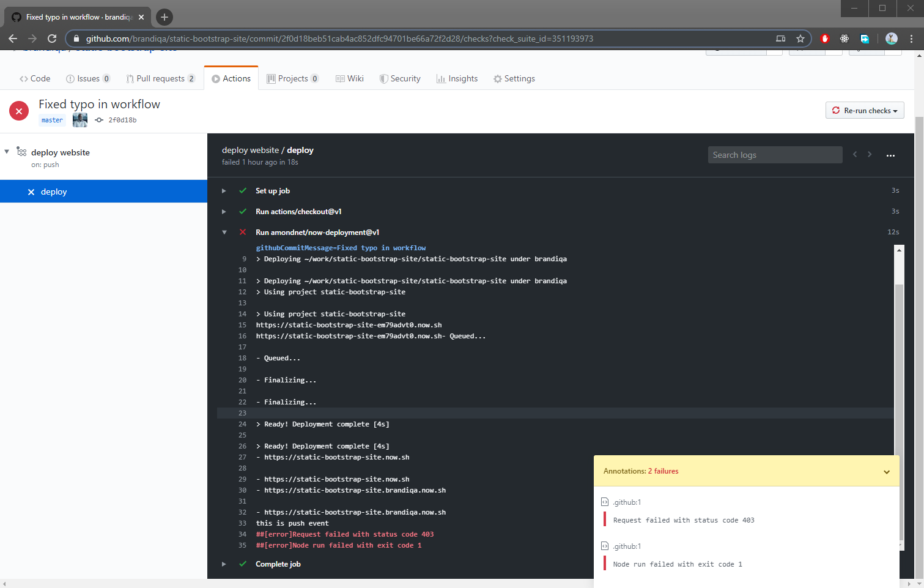Viewport: 924px width, 588px height.
Task: Open second .github:1 annotation link
Action: point(627,546)
